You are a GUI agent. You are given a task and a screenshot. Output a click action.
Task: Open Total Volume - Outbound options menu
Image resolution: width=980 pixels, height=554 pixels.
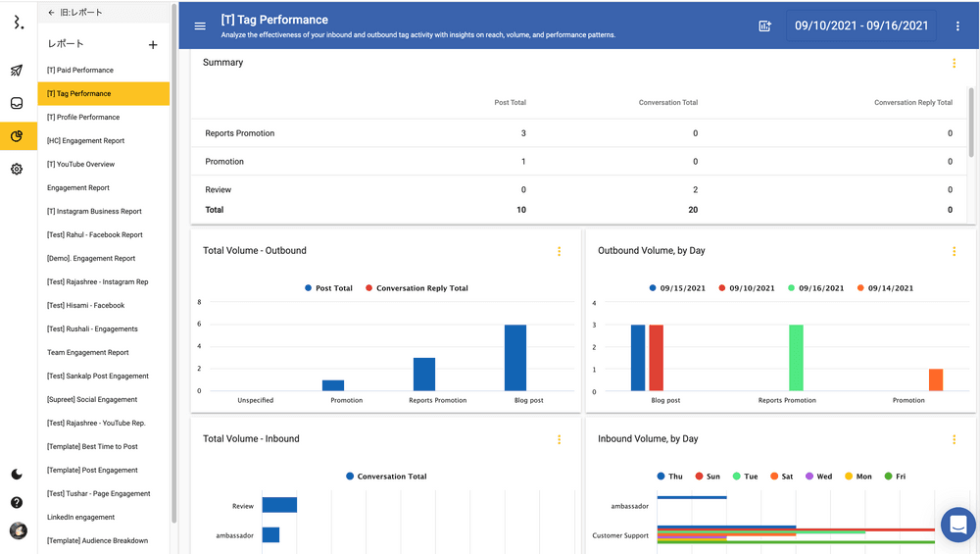pyautogui.click(x=559, y=252)
